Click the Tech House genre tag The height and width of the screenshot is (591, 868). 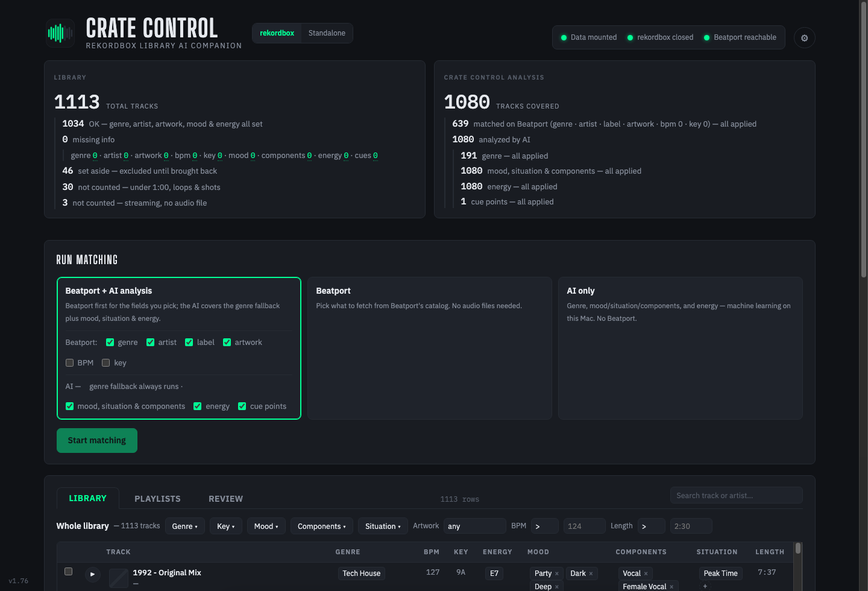361,573
